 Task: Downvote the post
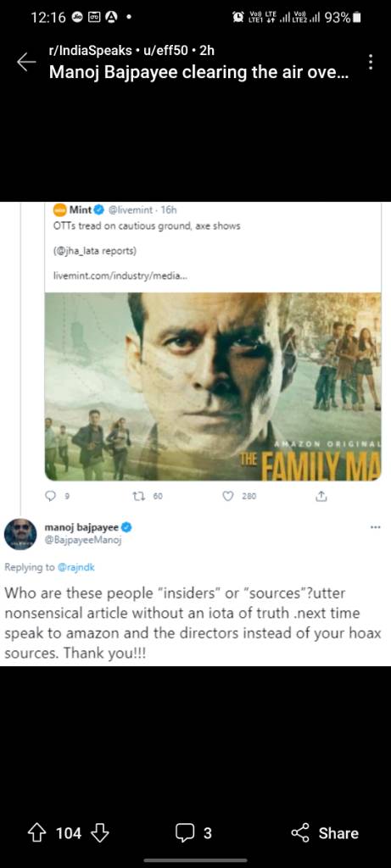click(99, 832)
